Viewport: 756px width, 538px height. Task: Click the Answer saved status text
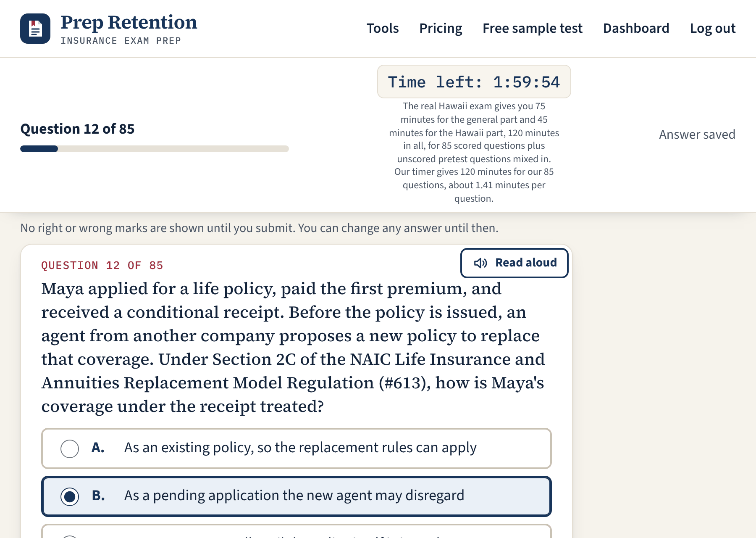(697, 134)
